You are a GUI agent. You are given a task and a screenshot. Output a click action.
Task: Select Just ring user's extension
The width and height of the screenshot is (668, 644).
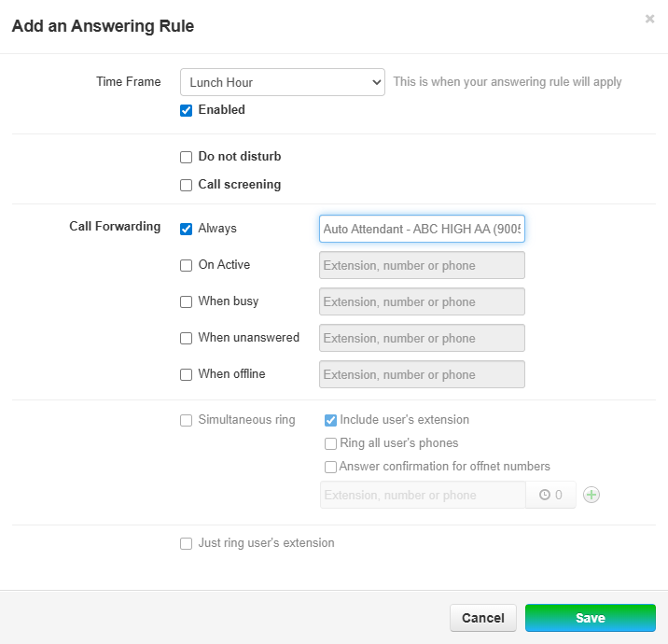click(x=186, y=543)
